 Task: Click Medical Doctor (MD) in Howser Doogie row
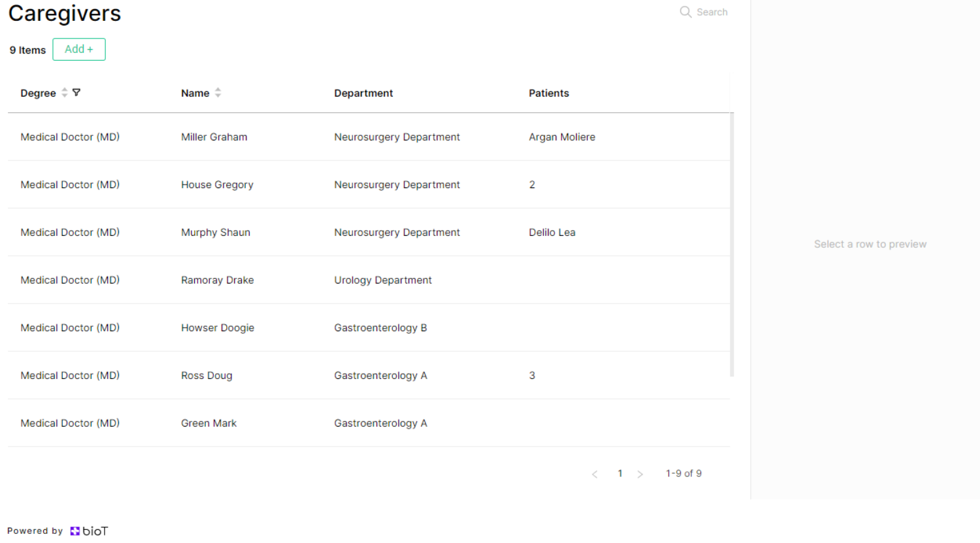(70, 328)
